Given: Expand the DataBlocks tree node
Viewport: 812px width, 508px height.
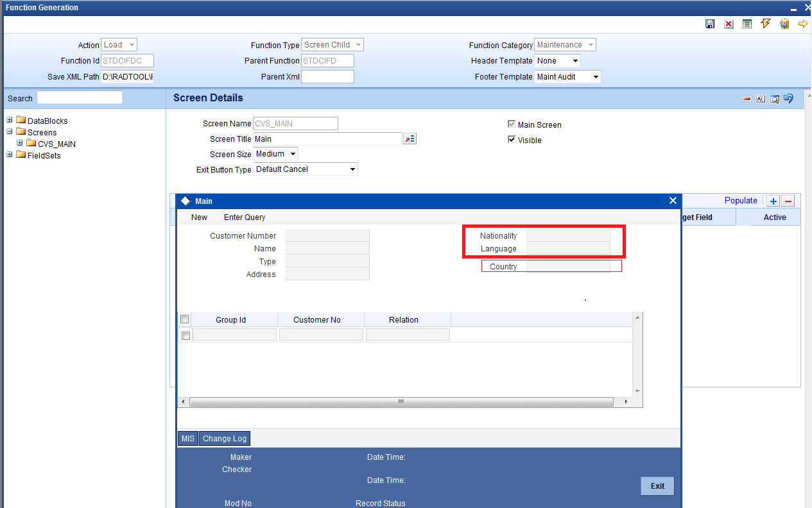Looking at the screenshot, I should [x=10, y=120].
